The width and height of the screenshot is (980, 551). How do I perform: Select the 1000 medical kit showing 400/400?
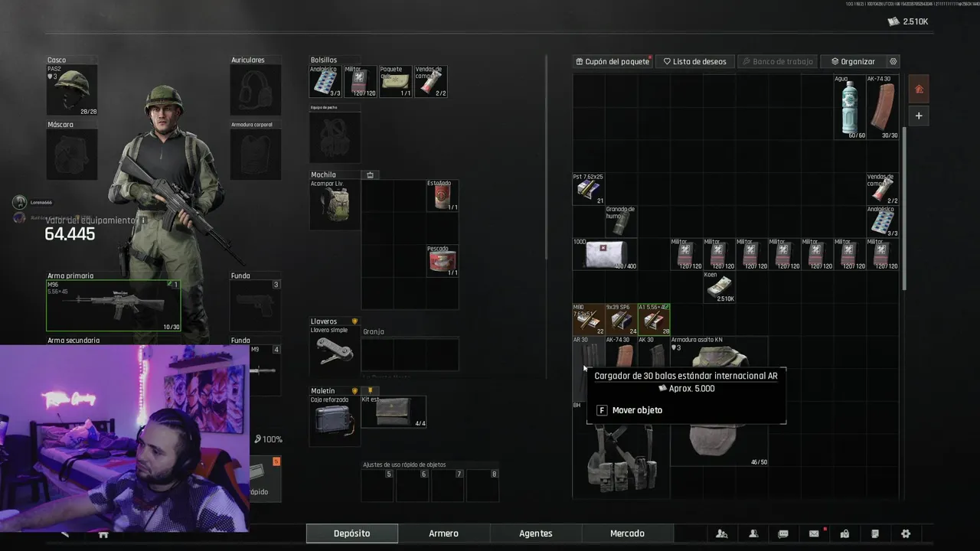(x=605, y=254)
